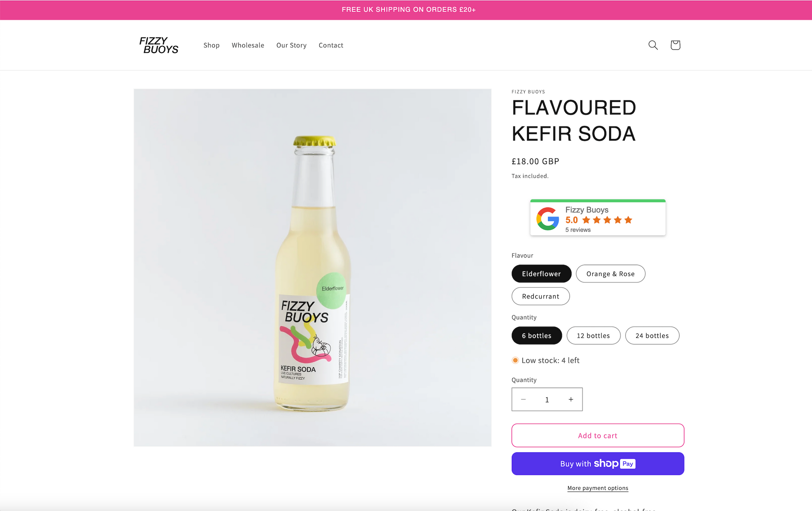
Task: Navigate to the Contact page
Action: coord(331,45)
